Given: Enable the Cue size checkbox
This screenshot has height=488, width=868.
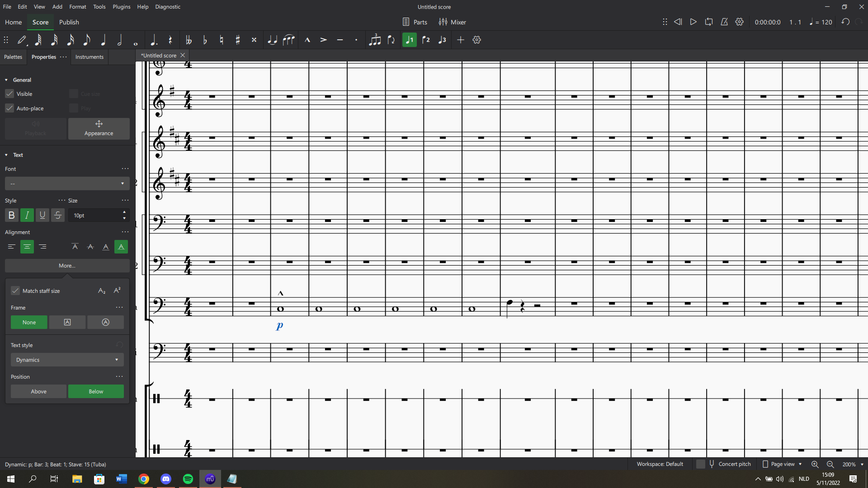Looking at the screenshot, I should tap(73, 94).
